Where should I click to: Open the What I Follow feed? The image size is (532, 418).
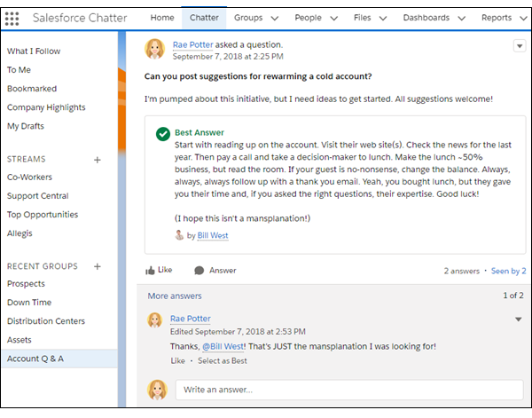click(34, 51)
